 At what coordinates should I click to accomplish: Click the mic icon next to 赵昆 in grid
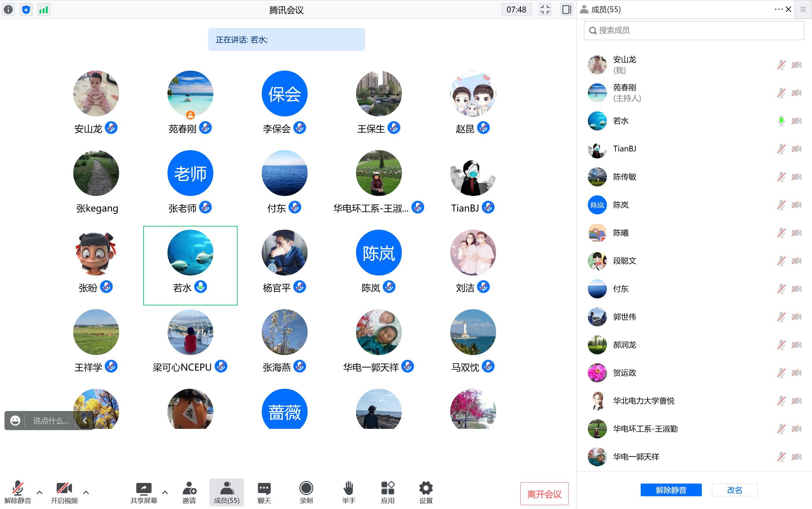tap(483, 128)
